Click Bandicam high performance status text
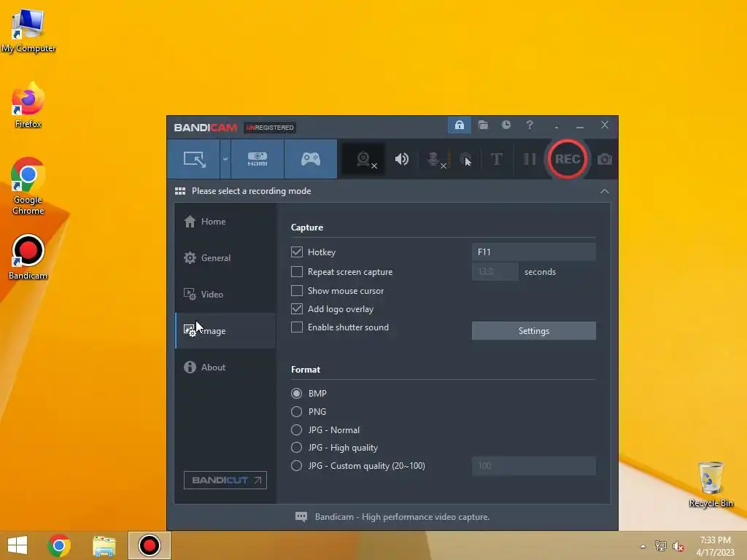 coord(402,517)
